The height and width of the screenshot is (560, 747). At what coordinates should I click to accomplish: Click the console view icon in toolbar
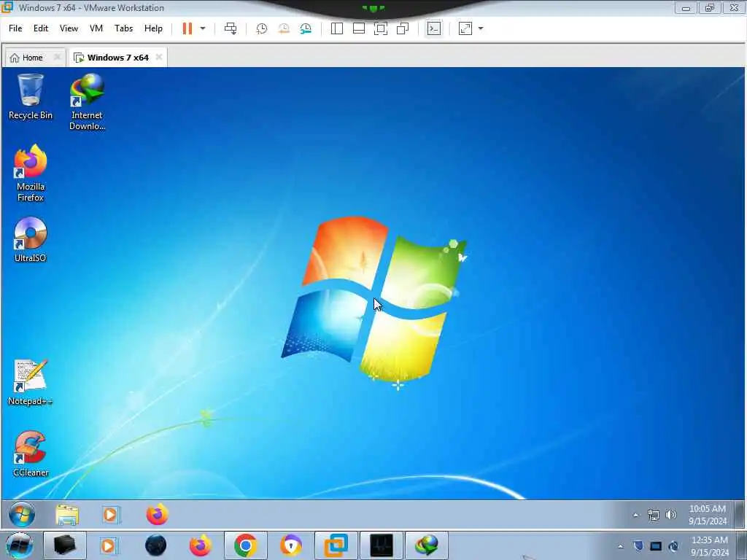pyautogui.click(x=433, y=28)
